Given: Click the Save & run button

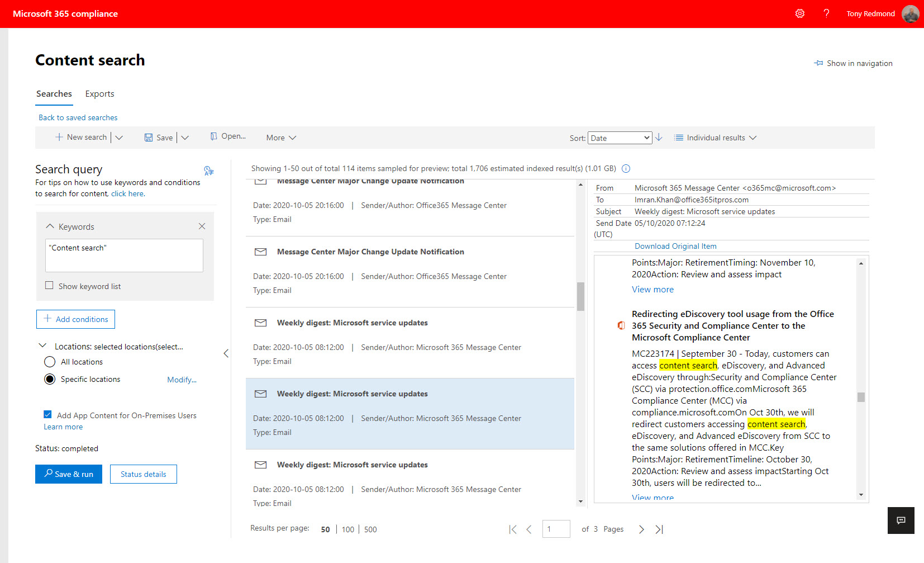Looking at the screenshot, I should coord(69,474).
